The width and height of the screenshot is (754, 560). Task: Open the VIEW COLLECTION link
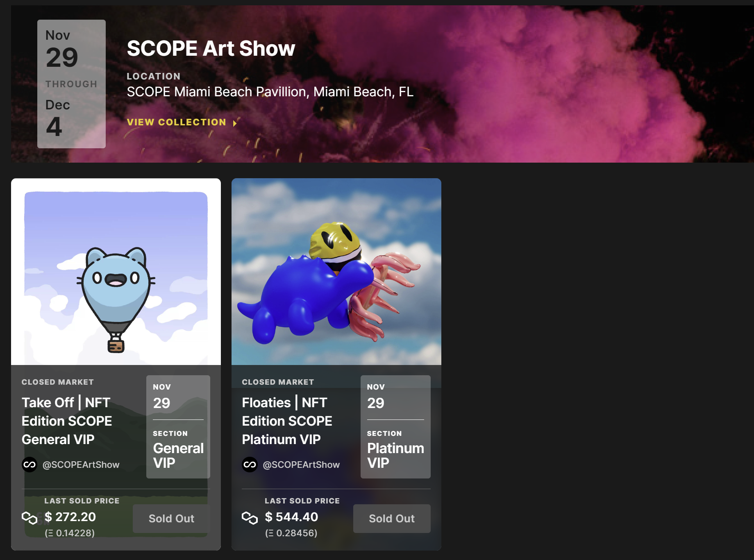[176, 122]
